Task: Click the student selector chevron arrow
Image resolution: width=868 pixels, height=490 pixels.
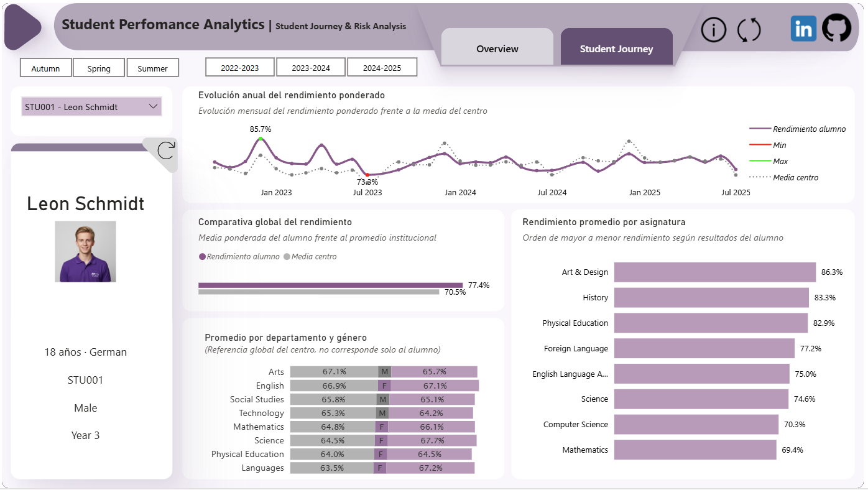Action: (x=154, y=106)
